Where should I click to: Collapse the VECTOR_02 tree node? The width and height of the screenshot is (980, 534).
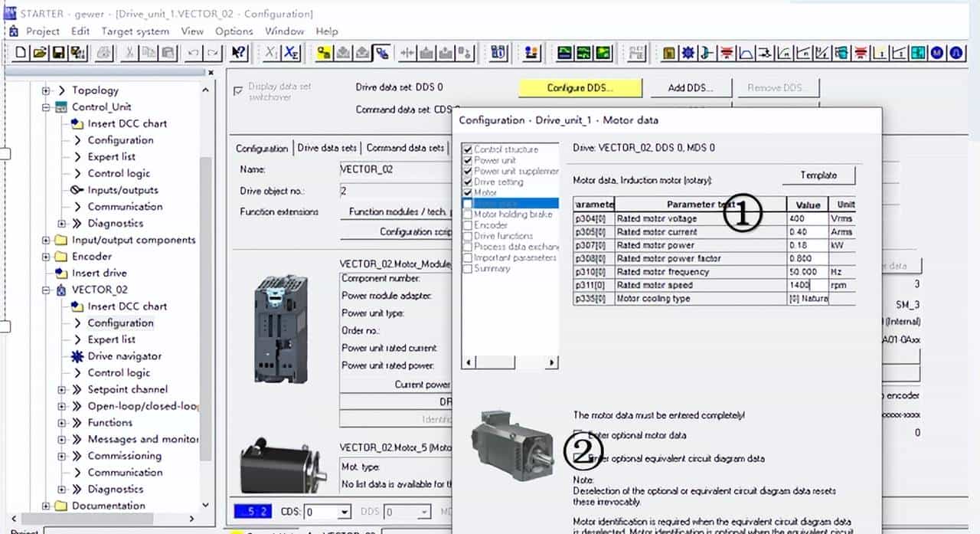point(46,290)
